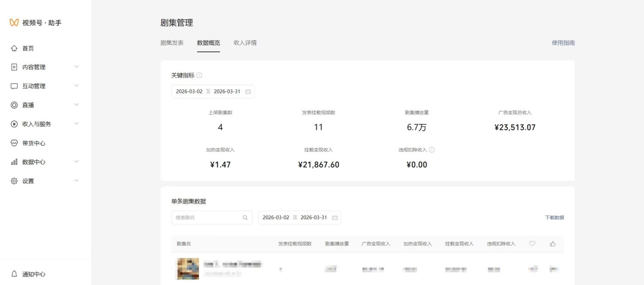Open the calendar picker next to 2026-03-31
This screenshot has width=644, height=285.
tap(249, 91)
